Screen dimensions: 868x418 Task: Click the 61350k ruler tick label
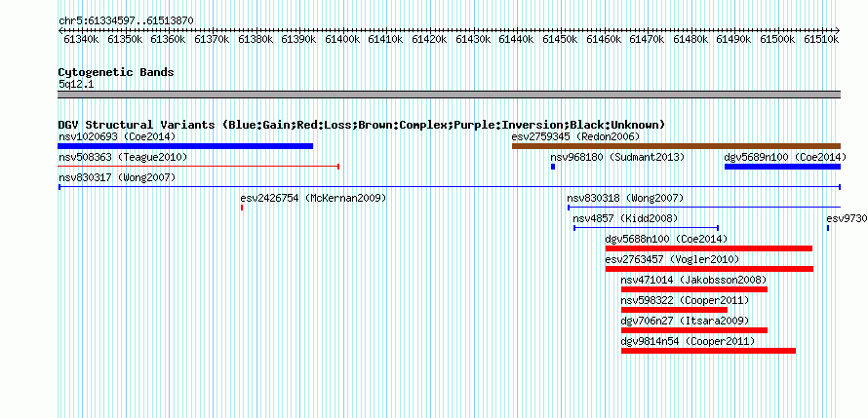[x=125, y=39]
